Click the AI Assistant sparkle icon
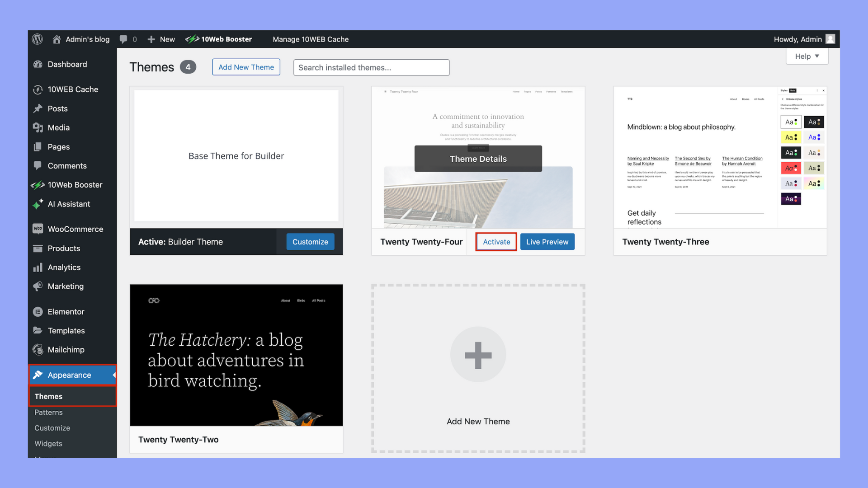Screen dimensions: 868x488 (x=38, y=204)
